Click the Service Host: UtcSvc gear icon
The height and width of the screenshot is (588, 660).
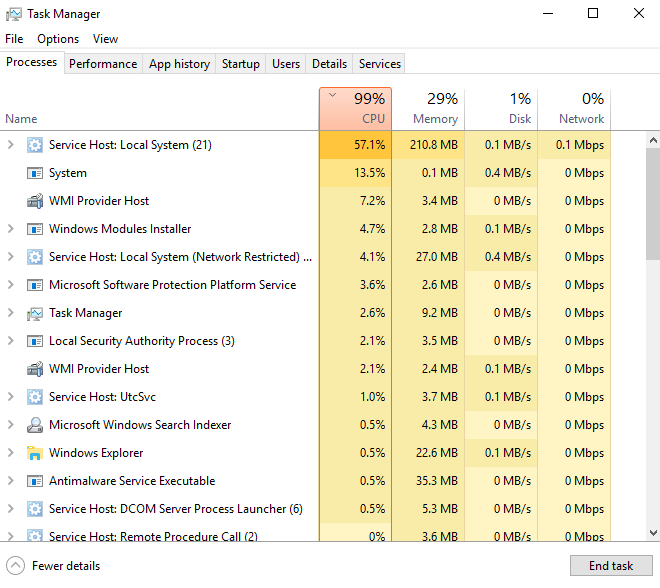(35, 397)
